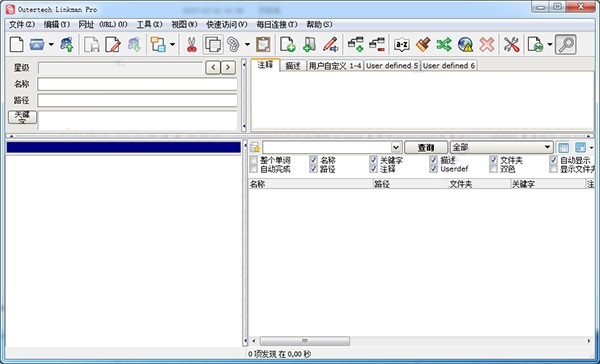The width and height of the screenshot is (600, 364).
Task: Click the results horizontal scrollbar thumb
Action: click(305, 341)
